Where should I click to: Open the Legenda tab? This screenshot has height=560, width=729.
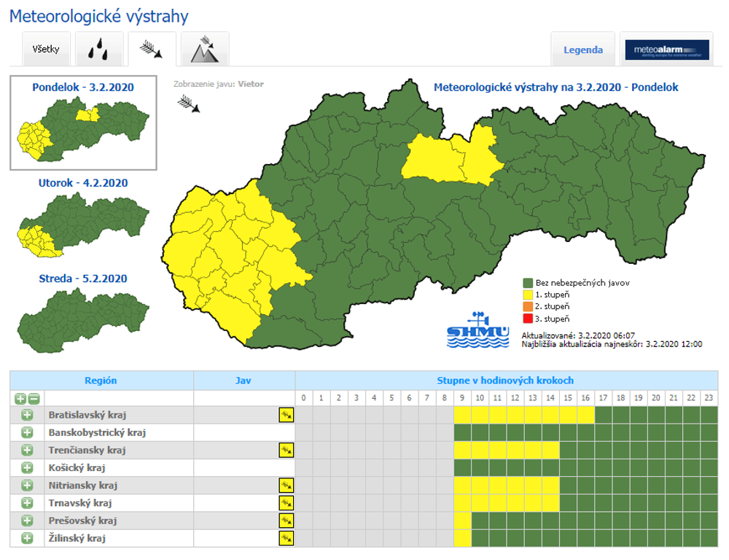point(583,50)
